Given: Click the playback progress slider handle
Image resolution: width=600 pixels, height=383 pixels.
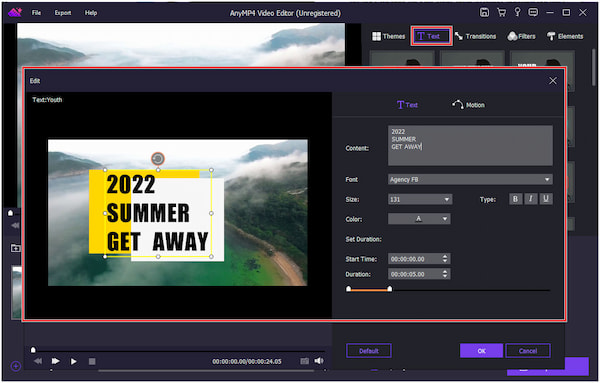Looking at the screenshot, I should (x=33, y=350).
